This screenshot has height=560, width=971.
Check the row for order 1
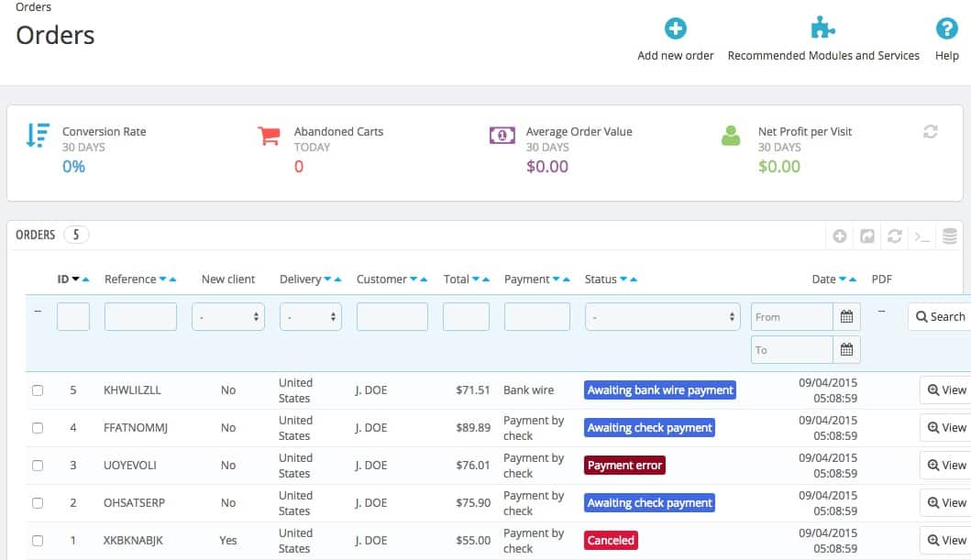pyautogui.click(x=38, y=539)
